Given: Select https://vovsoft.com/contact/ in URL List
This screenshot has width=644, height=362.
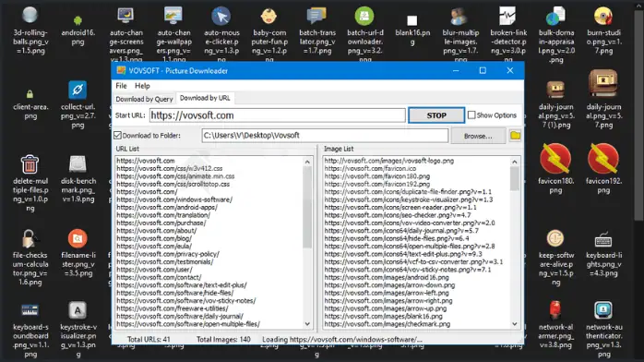Looking at the screenshot, I should pyautogui.click(x=159, y=278).
